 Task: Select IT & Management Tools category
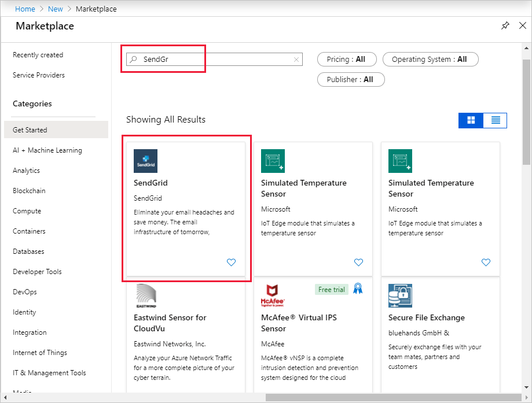pos(49,373)
